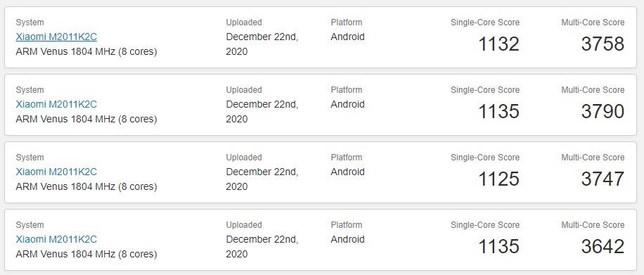
Task: Open Xiaomi M2011K2C link with multi-core 3790
Action: [x=56, y=104]
